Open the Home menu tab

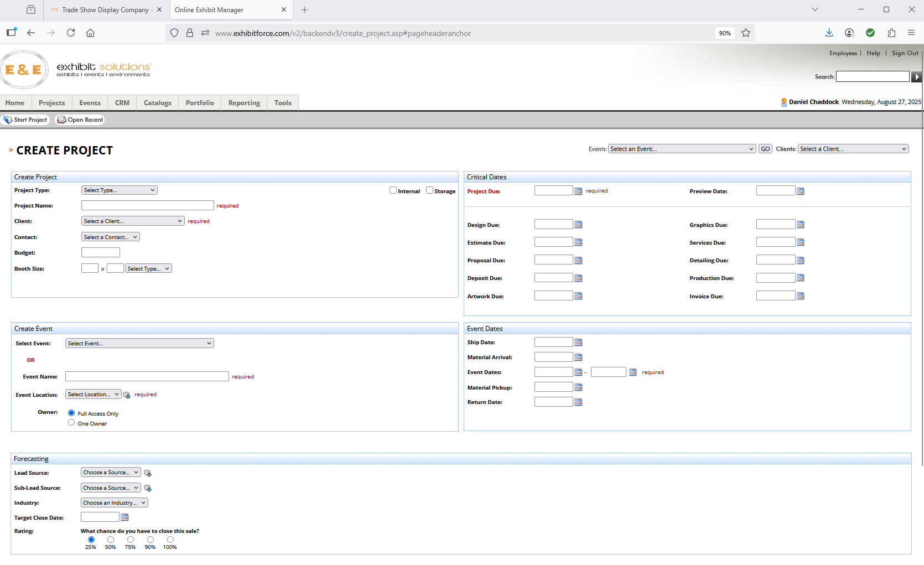coord(15,103)
